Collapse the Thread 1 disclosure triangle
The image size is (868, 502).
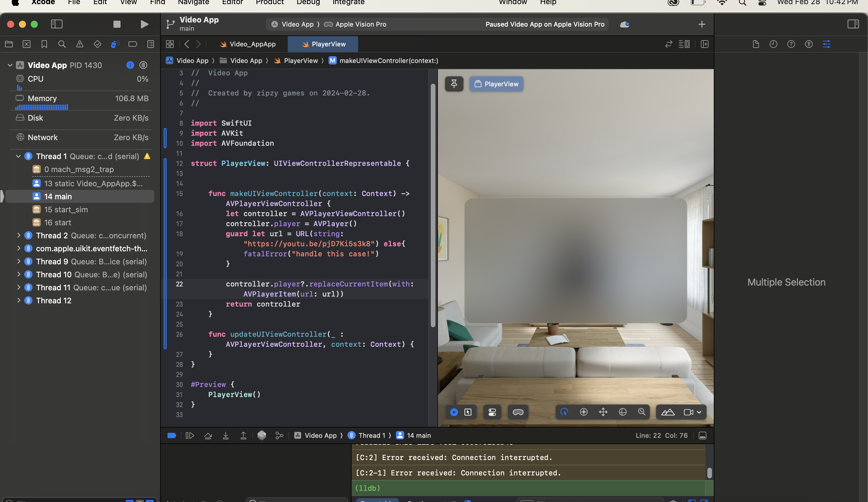[x=18, y=156]
